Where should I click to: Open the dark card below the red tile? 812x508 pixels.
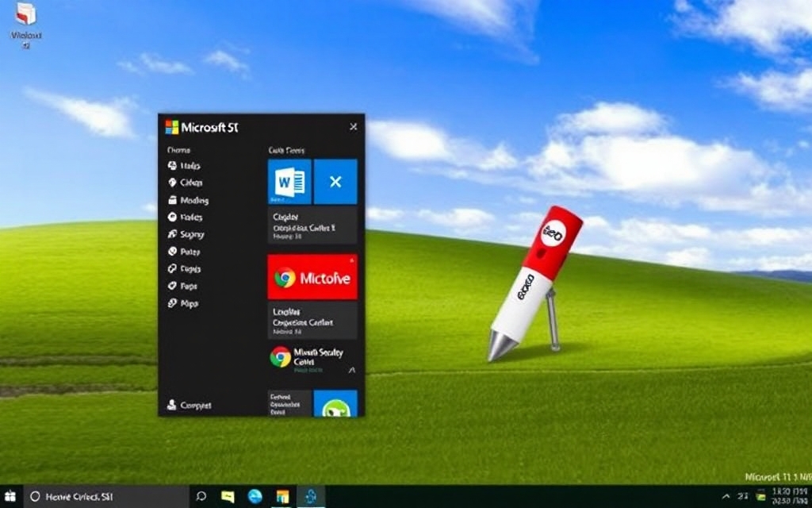[x=312, y=321]
